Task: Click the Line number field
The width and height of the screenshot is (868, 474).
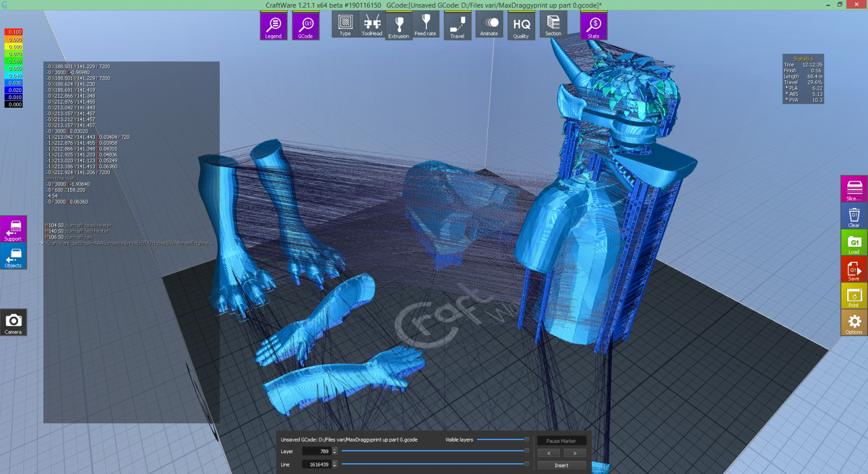Action: (x=316, y=464)
